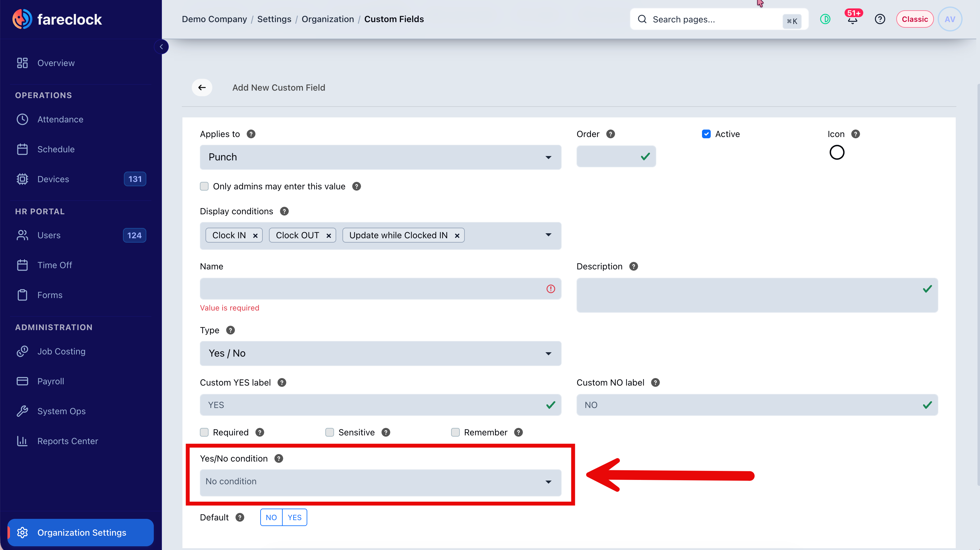Uncheck the Active checkbox

coord(706,134)
